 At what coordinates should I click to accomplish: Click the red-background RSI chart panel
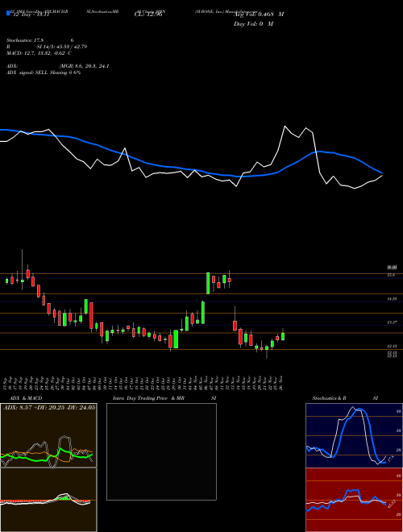[x=354, y=500]
